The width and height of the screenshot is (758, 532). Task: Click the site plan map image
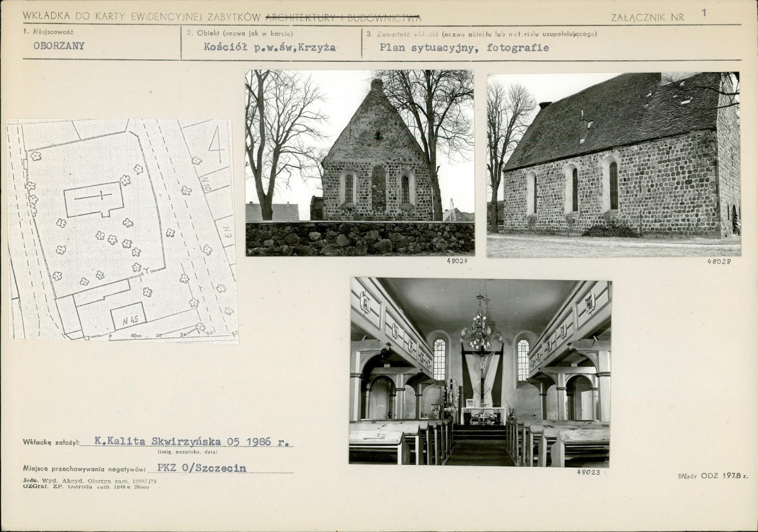point(123,231)
